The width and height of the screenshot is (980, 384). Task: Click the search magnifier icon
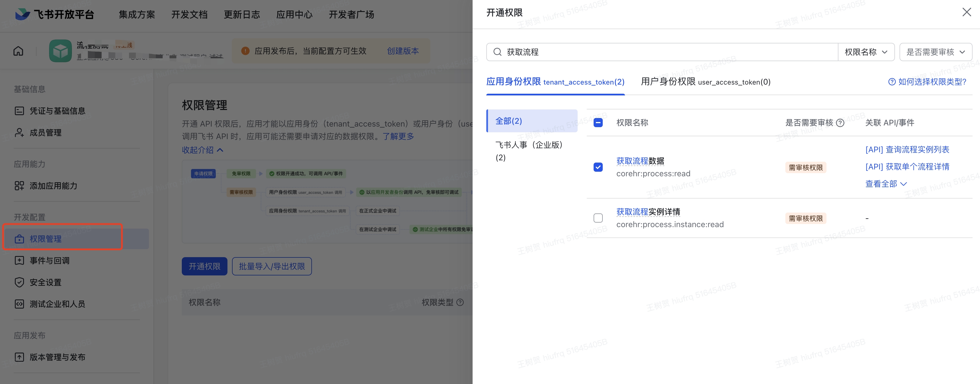pyautogui.click(x=497, y=52)
